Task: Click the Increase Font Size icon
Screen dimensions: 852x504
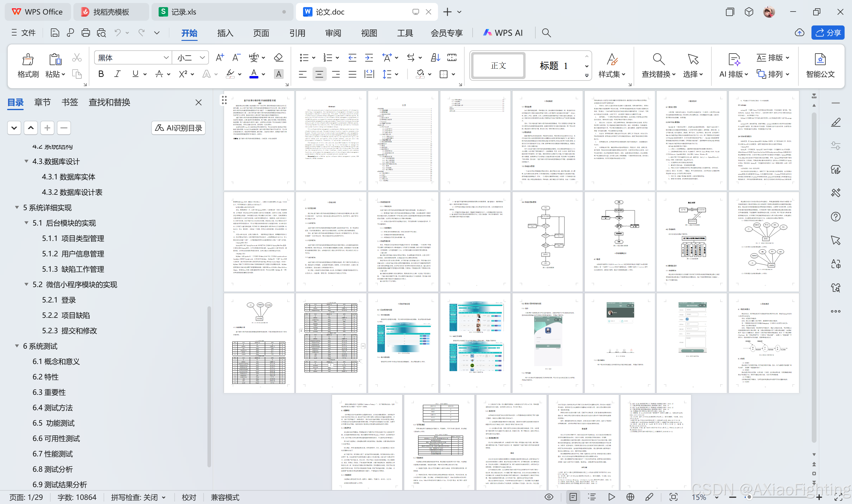Action: click(x=220, y=57)
